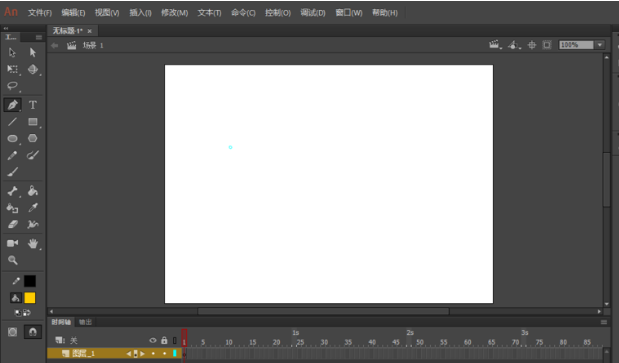
Task: Open the edit scene dropdown
Action: click(x=495, y=45)
